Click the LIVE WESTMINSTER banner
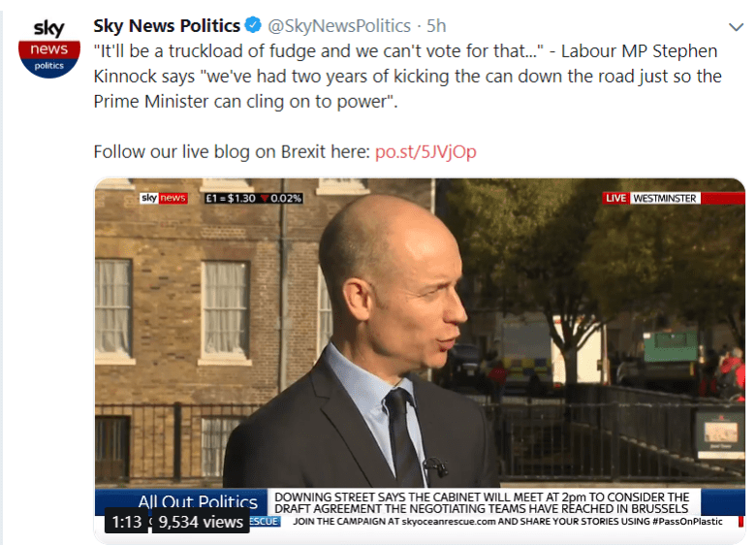The width and height of the screenshot is (756, 545). 651,198
